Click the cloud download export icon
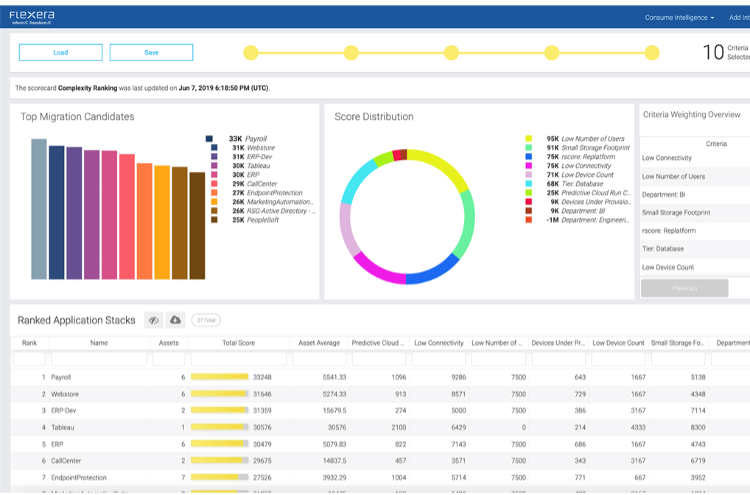Screen dimensions: 750x495 tap(175, 320)
